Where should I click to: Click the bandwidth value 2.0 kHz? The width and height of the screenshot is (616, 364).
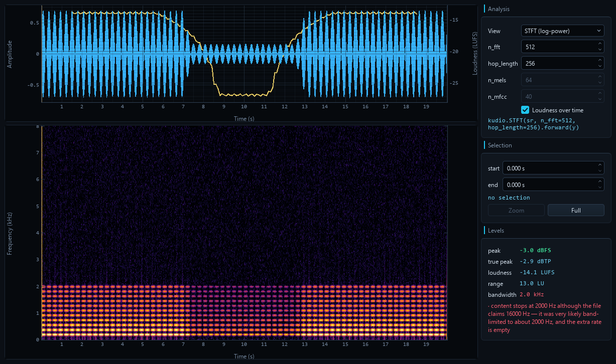532,294
